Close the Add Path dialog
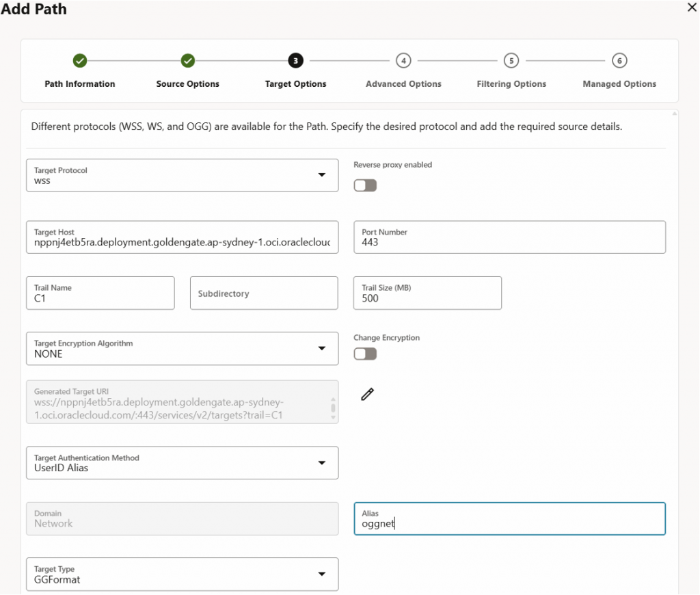 pyautogui.click(x=691, y=8)
